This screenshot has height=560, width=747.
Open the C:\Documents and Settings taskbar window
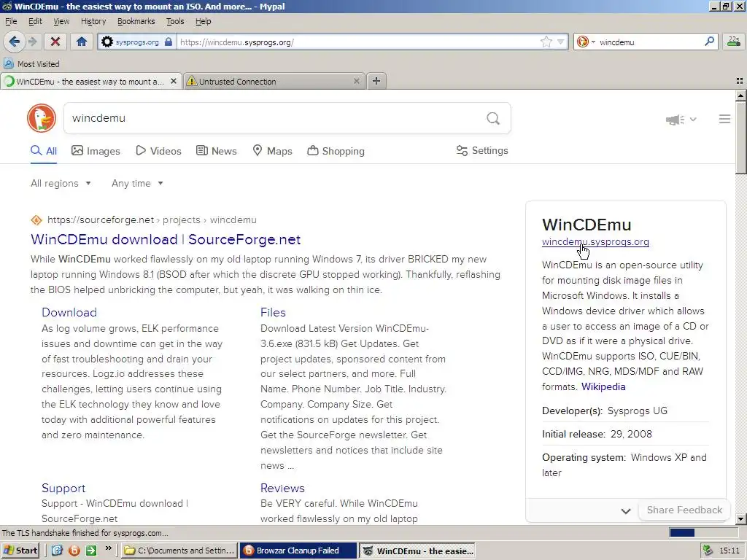[179, 551]
